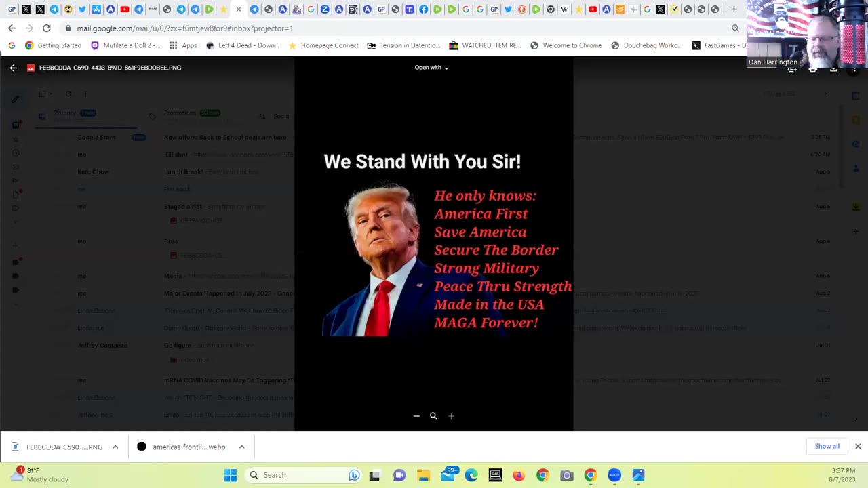The image size is (868, 488).
Task: Show all downloads
Action: pyautogui.click(x=827, y=446)
